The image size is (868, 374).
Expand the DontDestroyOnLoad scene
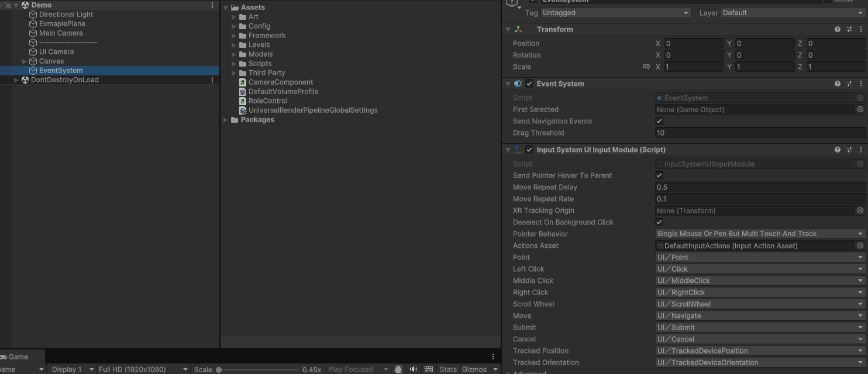click(x=16, y=79)
